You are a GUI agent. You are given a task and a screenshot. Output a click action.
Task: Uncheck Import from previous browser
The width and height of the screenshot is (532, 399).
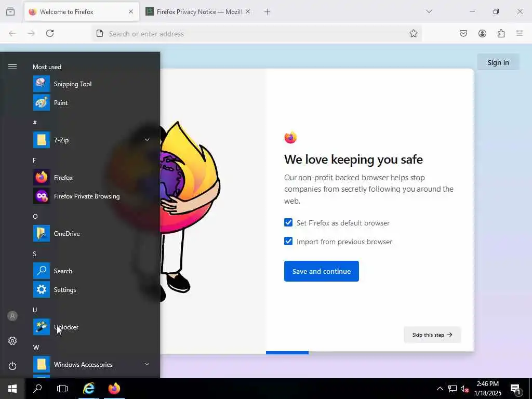coord(288,241)
